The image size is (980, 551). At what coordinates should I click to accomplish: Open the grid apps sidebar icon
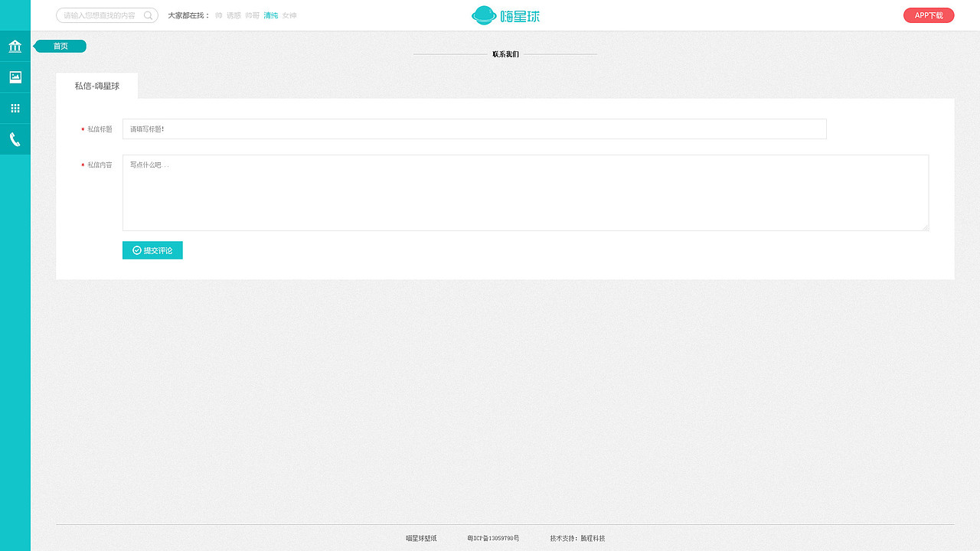(x=15, y=109)
